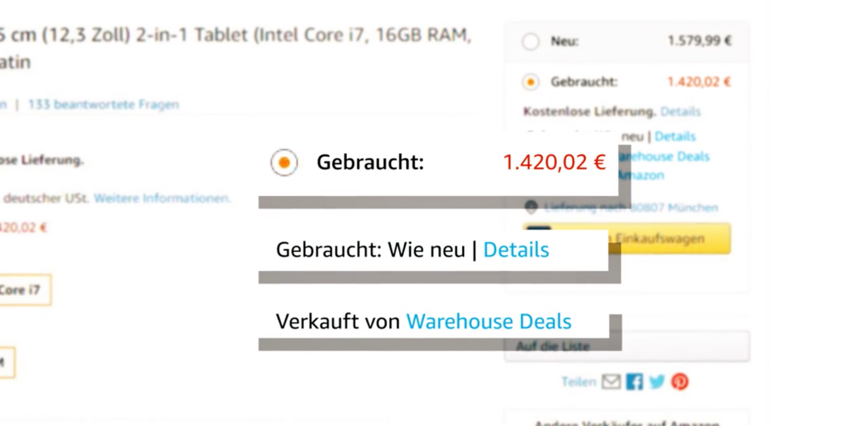Open Details link next to Kostenlose Lieferung
The height and width of the screenshot is (426, 868).
(x=680, y=111)
